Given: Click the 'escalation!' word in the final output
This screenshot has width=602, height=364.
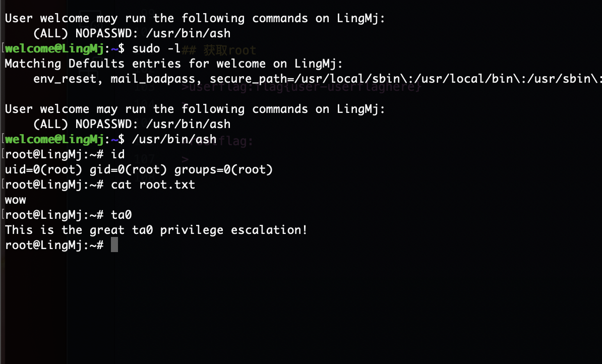Looking at the screenshot, I should [x=269, y=229].
